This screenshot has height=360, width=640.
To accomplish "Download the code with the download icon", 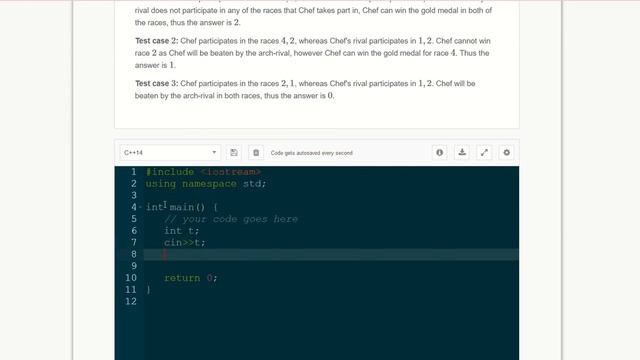I will click(x=462, y=153).
